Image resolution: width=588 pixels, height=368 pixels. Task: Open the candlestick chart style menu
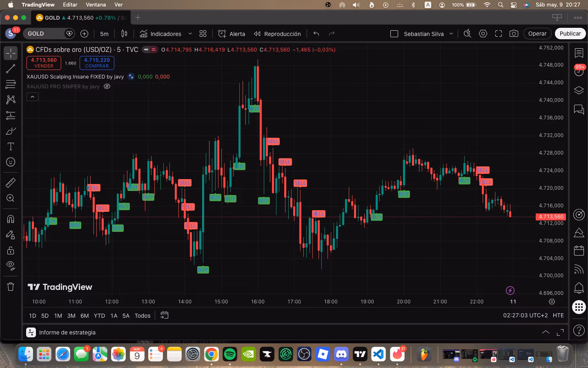coord(125,34)
